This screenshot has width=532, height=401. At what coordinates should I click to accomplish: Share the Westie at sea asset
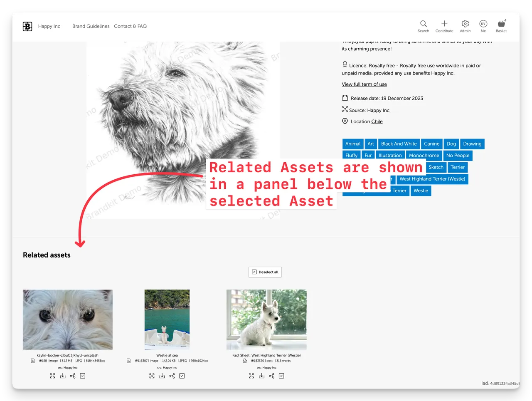point(172,376)
